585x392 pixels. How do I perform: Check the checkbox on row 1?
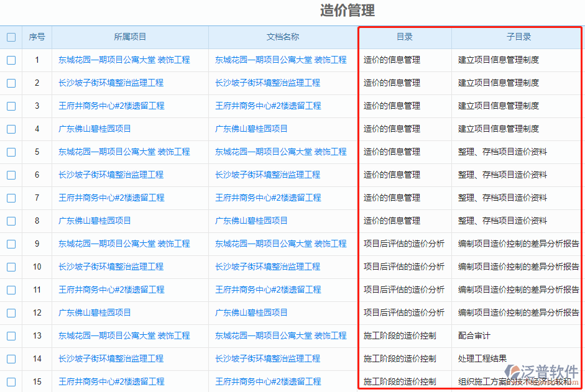tap(11, 60)
